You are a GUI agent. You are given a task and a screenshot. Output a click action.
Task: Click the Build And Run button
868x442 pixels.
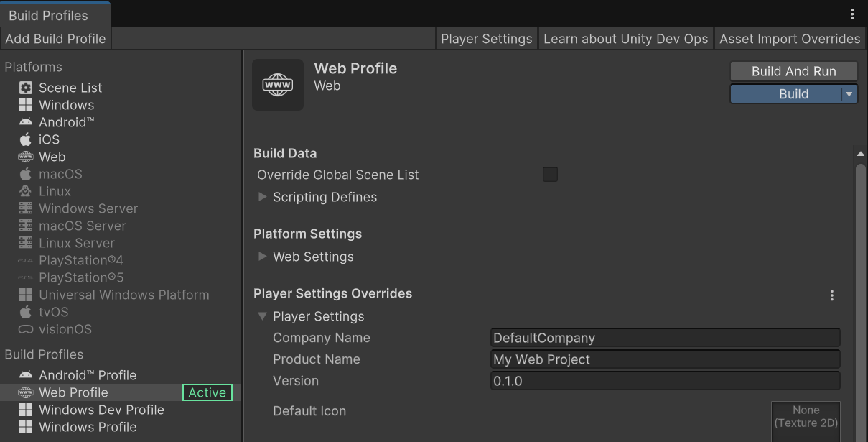pyautogui.click(x=794, y=71)
